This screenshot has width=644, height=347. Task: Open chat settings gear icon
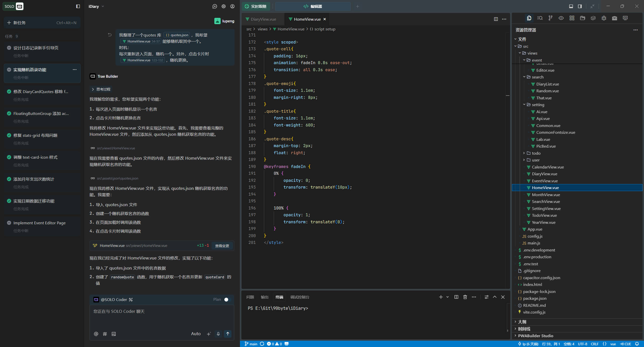[x=224, y=7]
